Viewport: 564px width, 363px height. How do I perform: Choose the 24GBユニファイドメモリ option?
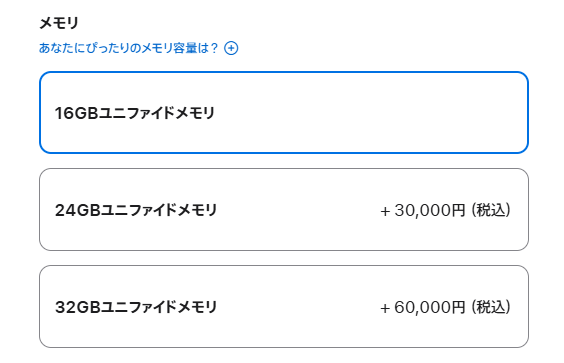pos(284,209)
